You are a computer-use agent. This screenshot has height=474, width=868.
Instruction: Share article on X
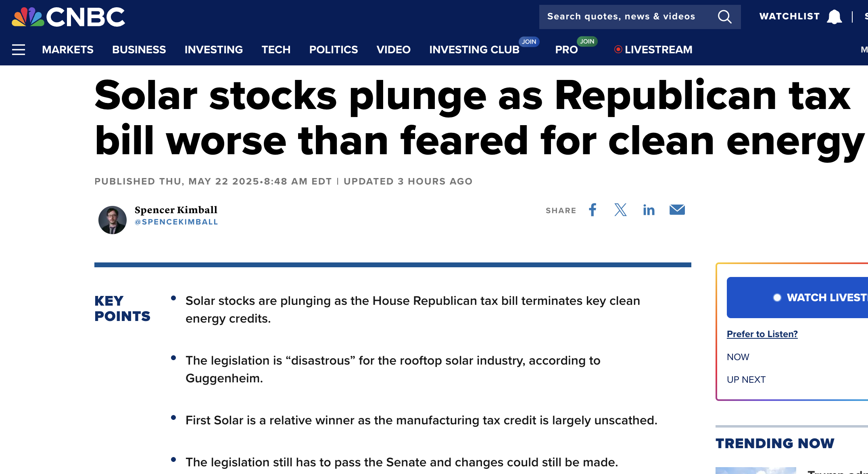(x=620, y=210)
